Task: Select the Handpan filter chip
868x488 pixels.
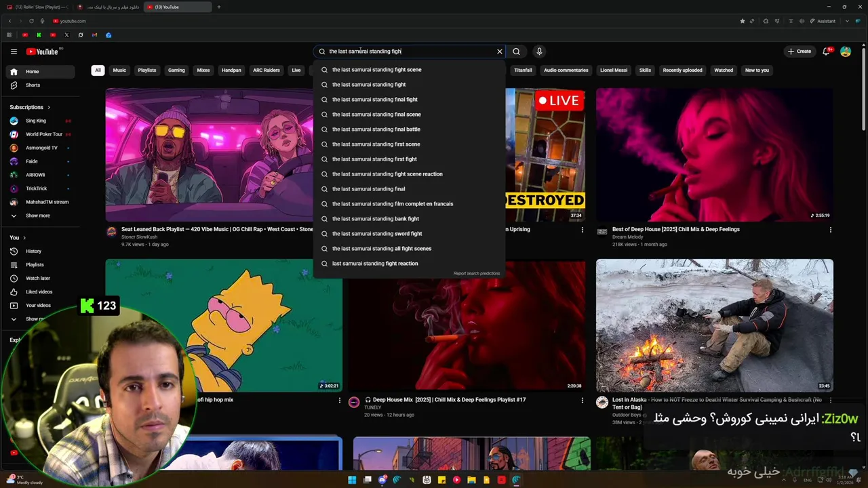Action: pos(231,70)
